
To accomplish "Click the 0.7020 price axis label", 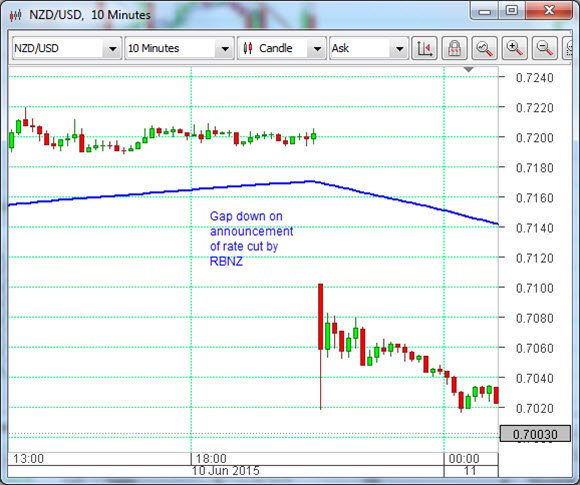I will 535,408.
